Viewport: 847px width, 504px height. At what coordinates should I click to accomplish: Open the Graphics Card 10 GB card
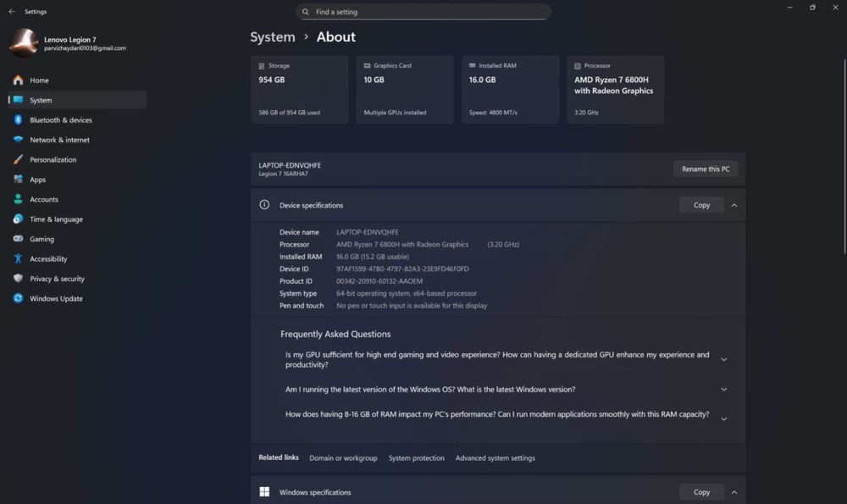click(x=405, y=90)
